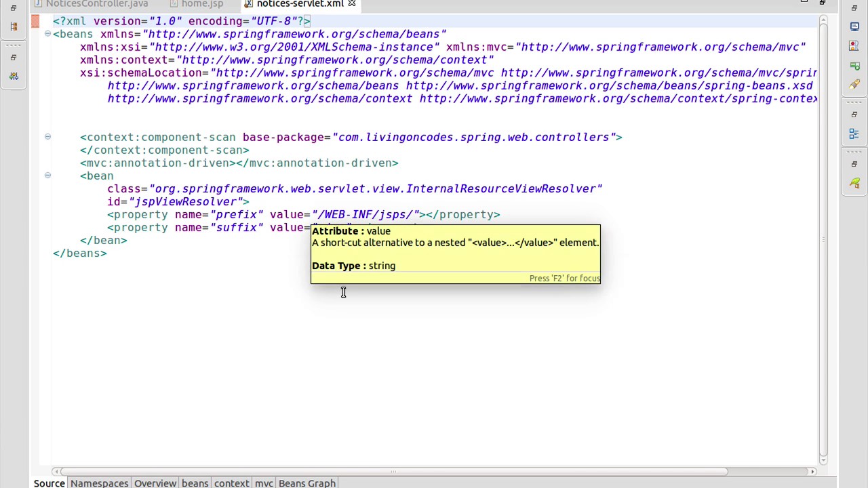Click the base-package value com.livingoncodes.spring.web.controllers
The height and width of the screenshot is (488, 868).
(473, 137)
